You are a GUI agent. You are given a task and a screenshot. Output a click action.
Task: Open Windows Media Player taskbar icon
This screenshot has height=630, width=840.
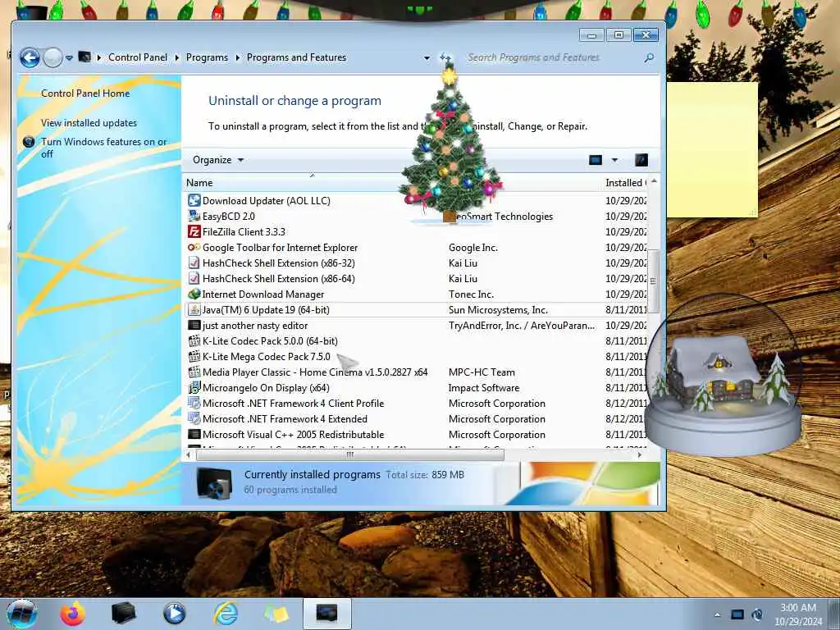pyautogui.click(x=175, y=614)
